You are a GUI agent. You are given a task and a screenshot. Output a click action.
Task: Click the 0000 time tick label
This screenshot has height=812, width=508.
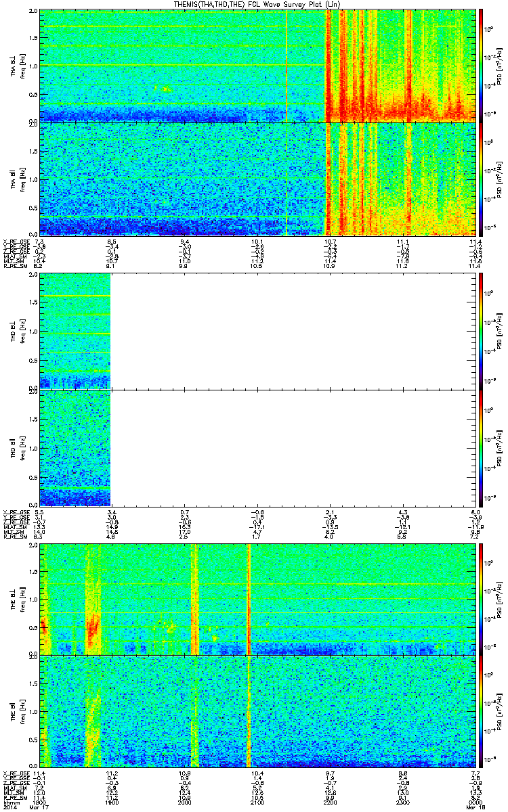[x=475, y=802]
